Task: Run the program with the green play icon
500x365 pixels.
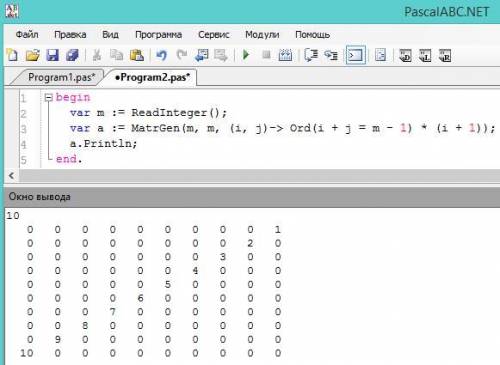Action: tap(246, 55)
